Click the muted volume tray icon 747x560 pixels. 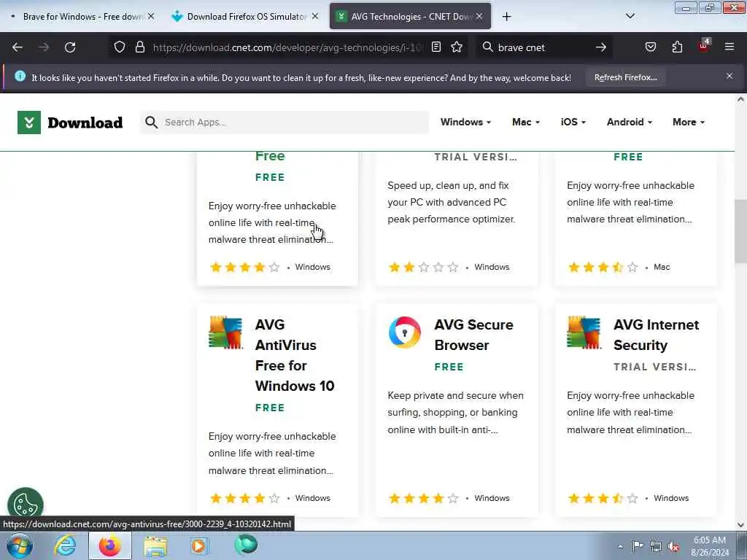pyautogui.click(x=673, y=546)
